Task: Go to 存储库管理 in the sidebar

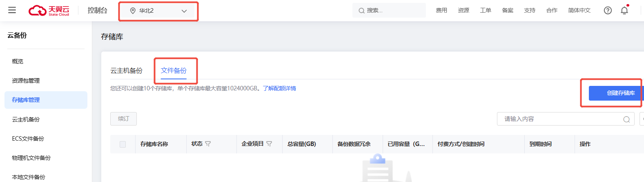Action: (26, 100)
